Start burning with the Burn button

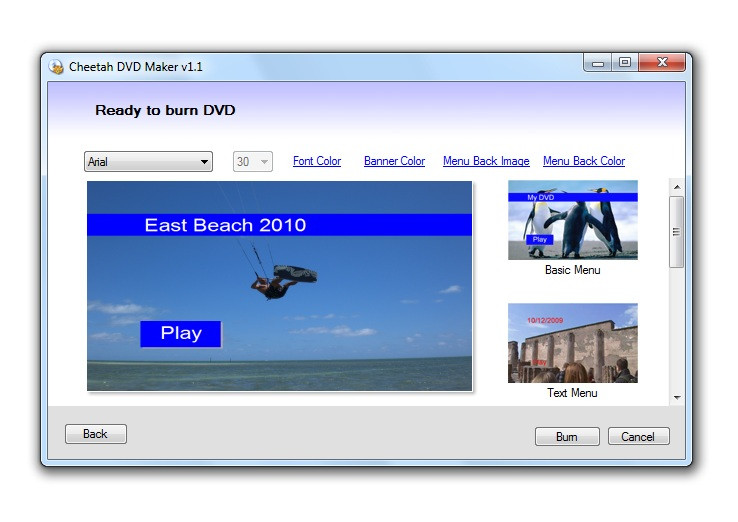point(567,437)
